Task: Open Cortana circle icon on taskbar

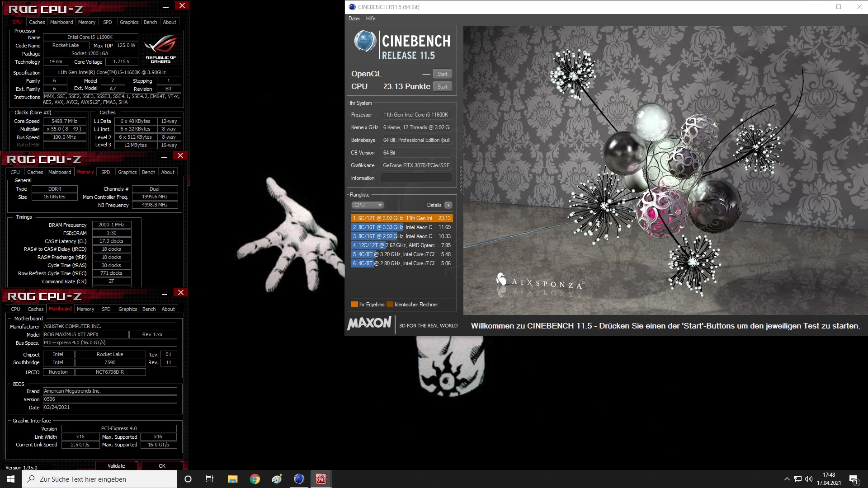Action: (x=188, y=479)
